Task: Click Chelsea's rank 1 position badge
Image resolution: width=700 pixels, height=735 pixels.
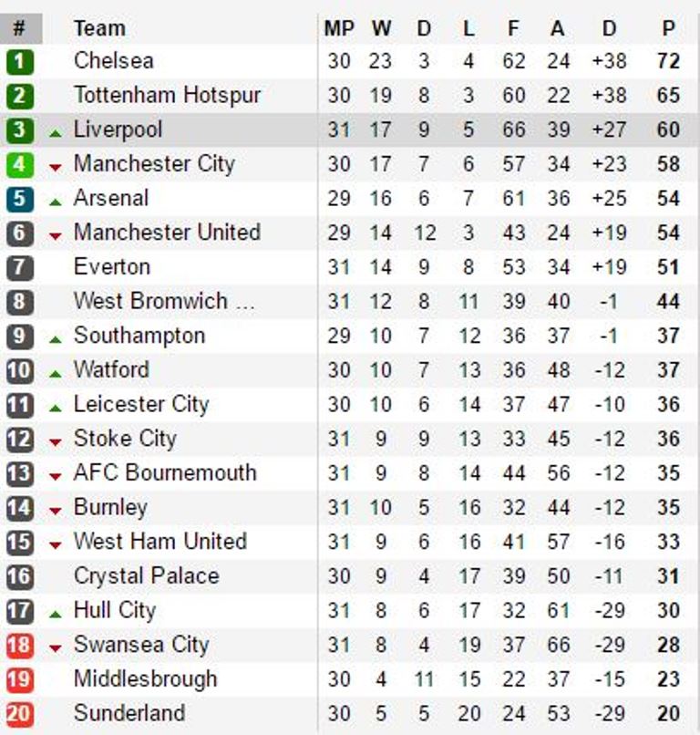Action: [x=19, y=62]
